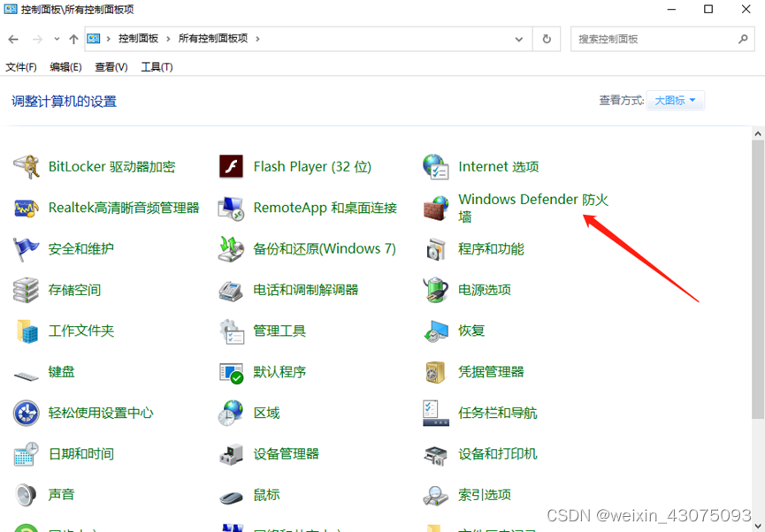Viewport: 765px width, 532px height.
Task: Click 控制面板 in the address breadcrumb
Action: click(139, 39)
